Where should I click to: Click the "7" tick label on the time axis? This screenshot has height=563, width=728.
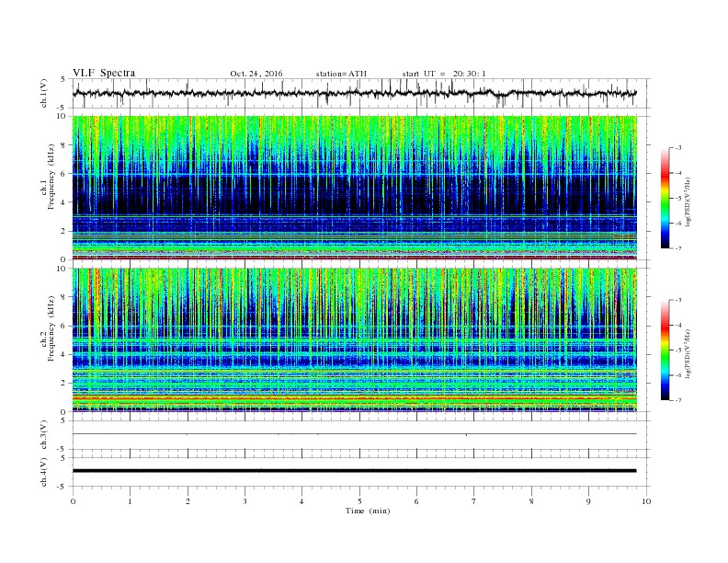click(x=474, y=501)
